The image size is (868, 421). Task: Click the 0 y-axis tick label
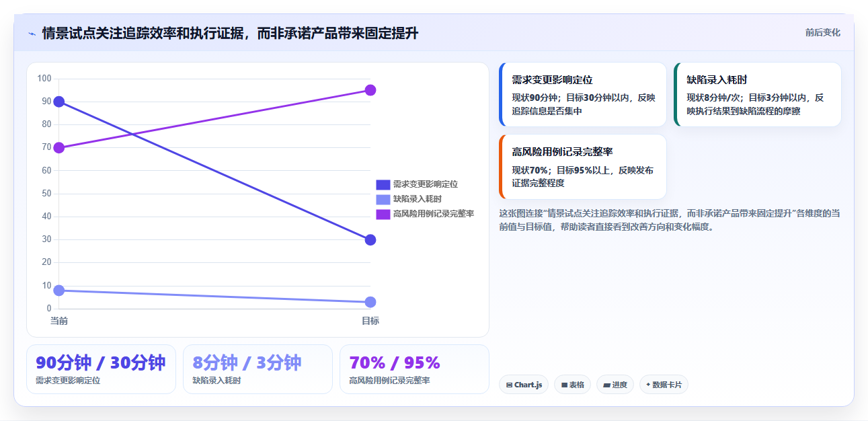click(x=49, y=309)
